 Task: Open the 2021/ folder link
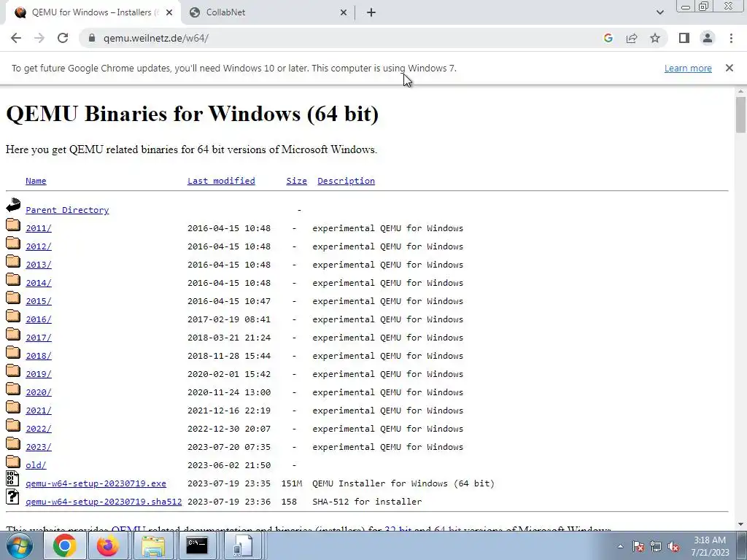click(x=39, y=411)
